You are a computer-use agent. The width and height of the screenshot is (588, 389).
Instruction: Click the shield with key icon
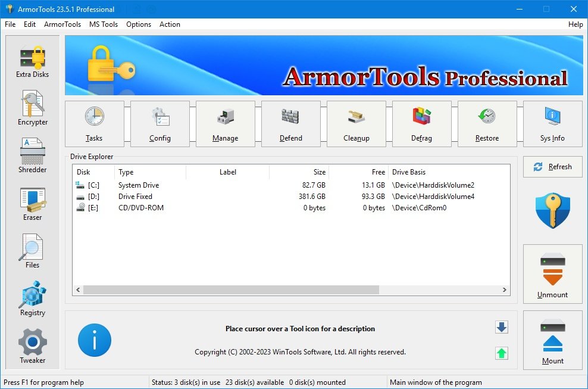point(553,210)
